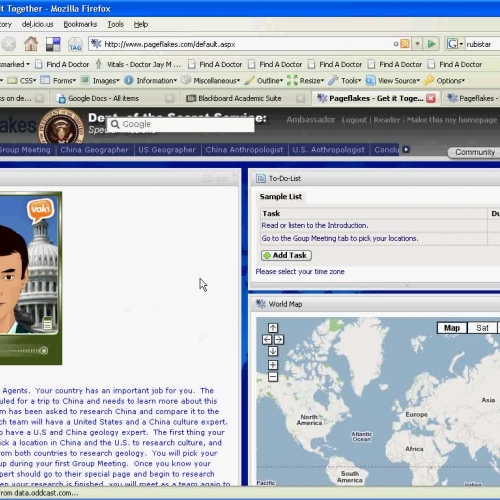Click the Ambassador link

(x=311, y=120)
